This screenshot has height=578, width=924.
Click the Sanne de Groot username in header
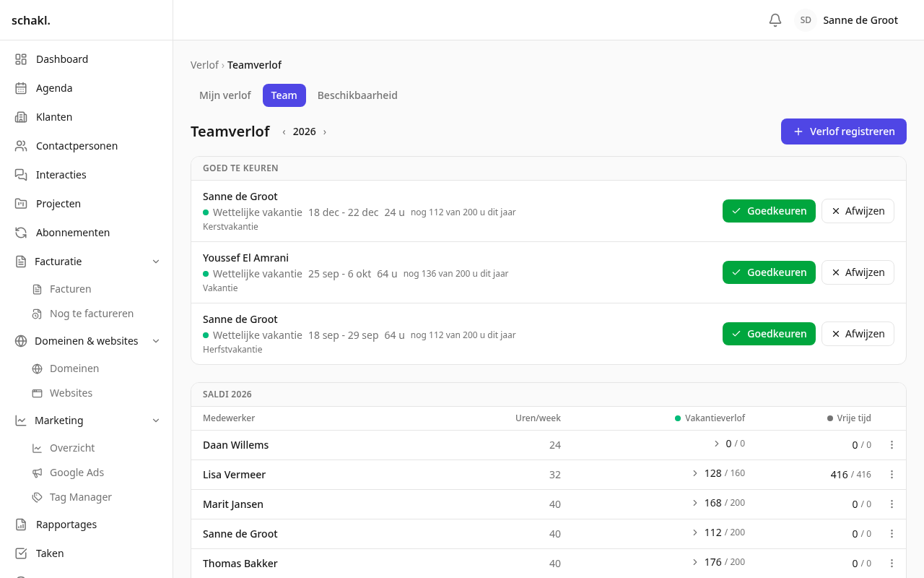[860, 20]
